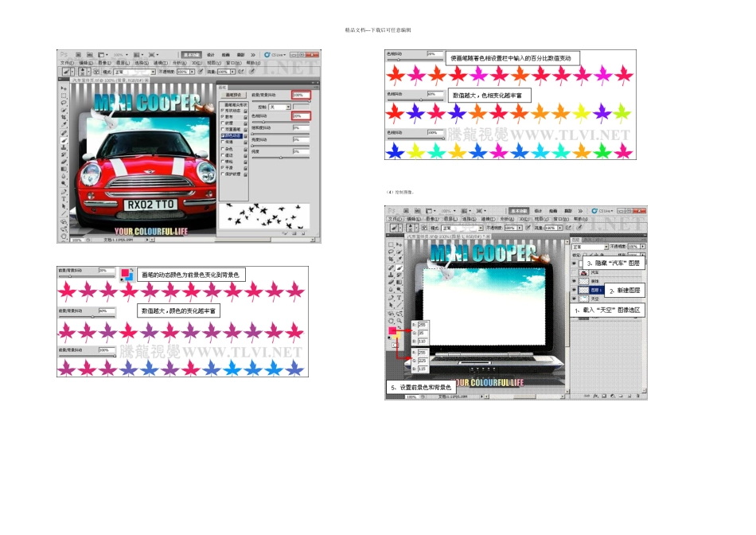756x535 pixels.
Task: Select Crop tool in laptop window toolbox
Action: [x=391, y=259]
